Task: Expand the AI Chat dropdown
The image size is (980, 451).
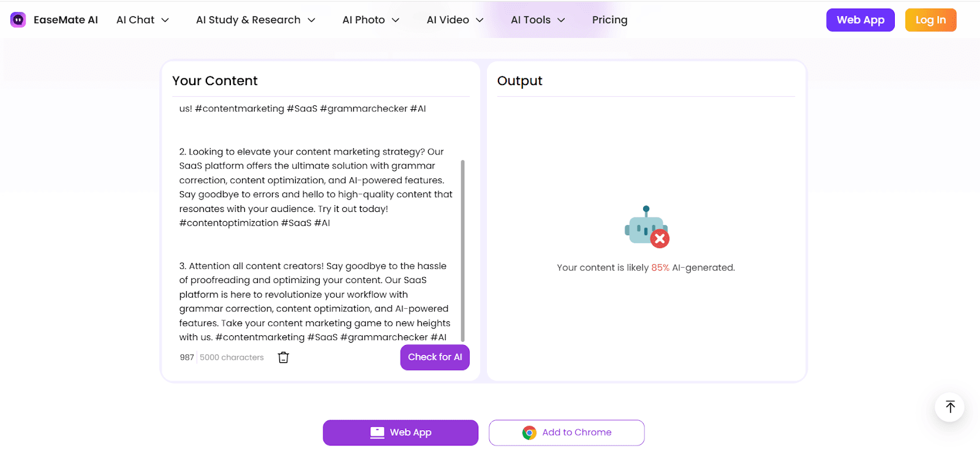Action: click(142, 20)
